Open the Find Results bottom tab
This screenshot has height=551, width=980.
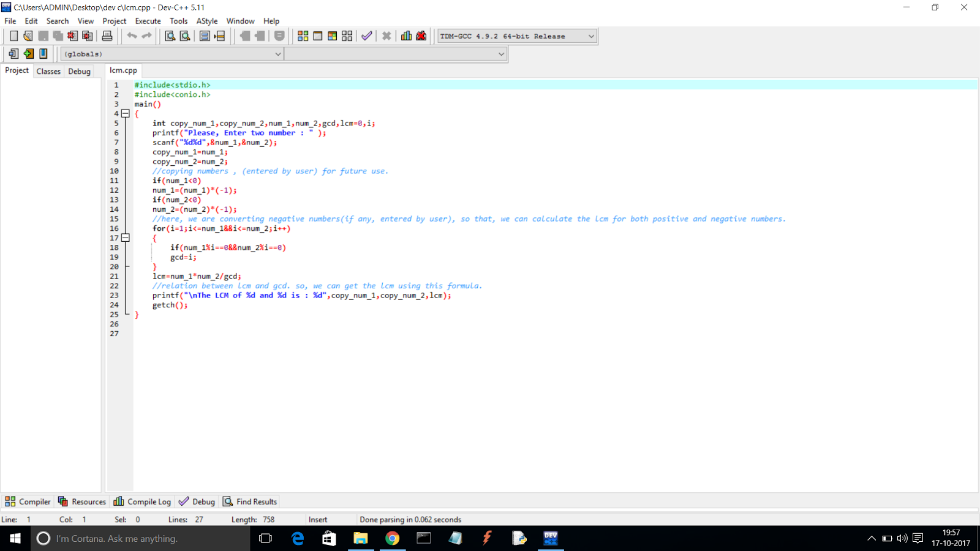click(250, 501)
